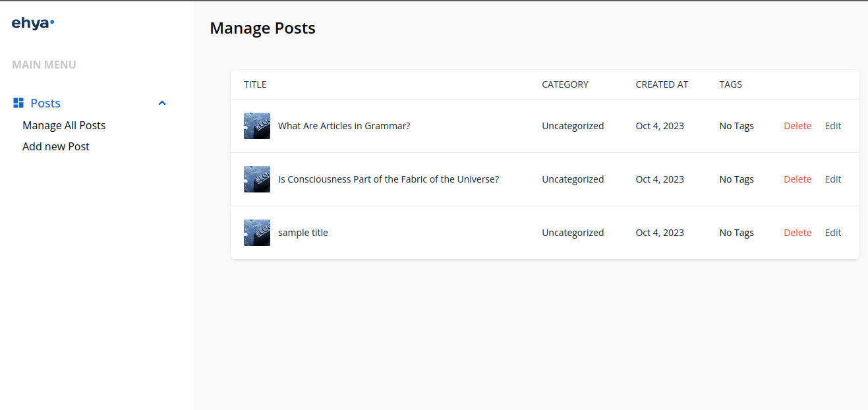Open the thumbnail for 'What Are Articles in Grammar?'
Viewport: 868px width, 410px height.
[x=256, y=125]
